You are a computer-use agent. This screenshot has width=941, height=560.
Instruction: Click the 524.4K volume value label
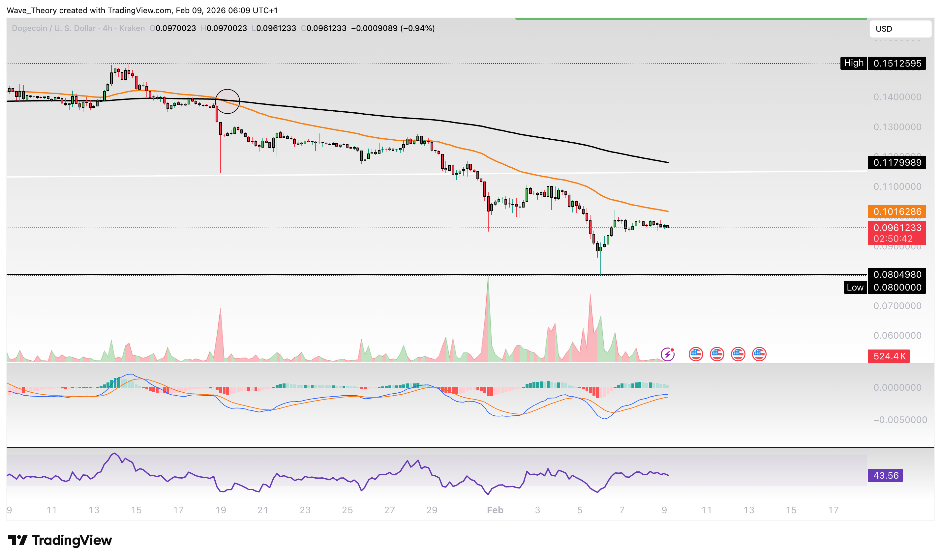889,356
